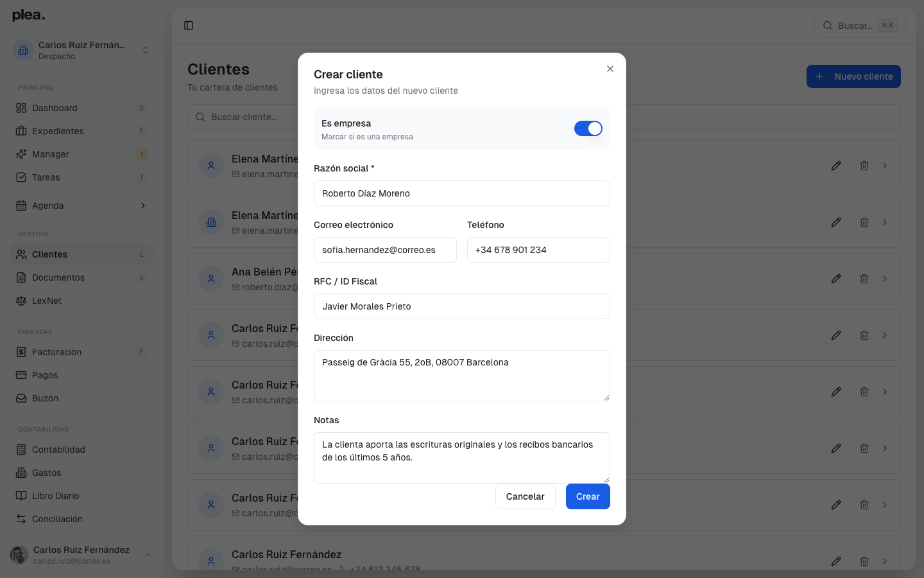Click the Buzón inbox icon
Viewport: 924px width, 578px height.
point(21,398)
